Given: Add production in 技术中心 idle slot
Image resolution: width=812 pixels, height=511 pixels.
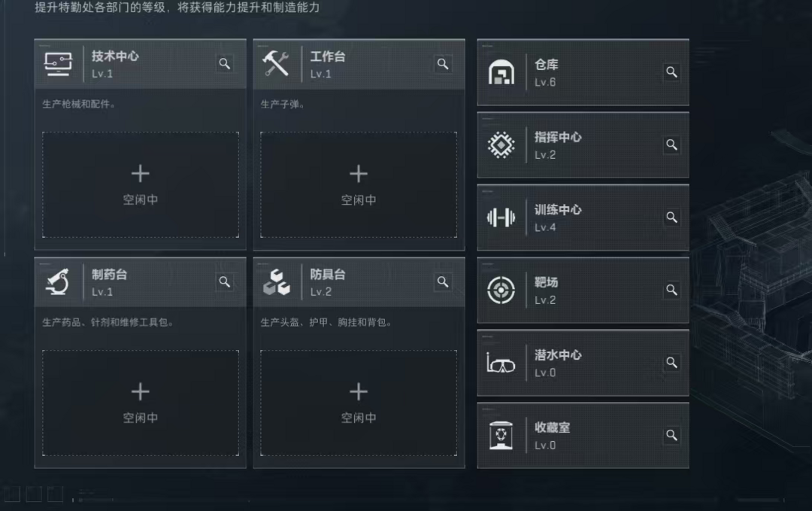Looking at the screenshot, I should pos(141,185).
